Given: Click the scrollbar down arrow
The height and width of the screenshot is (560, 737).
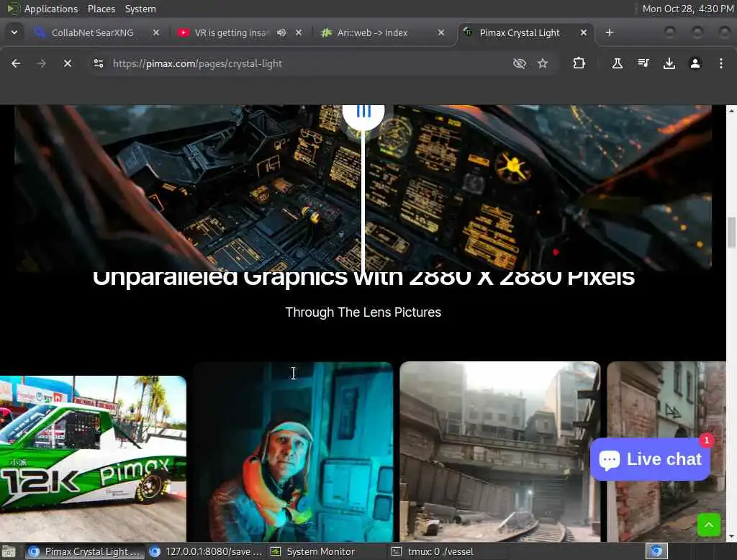Looking at the screenshot, I should (x=731, y=536).
